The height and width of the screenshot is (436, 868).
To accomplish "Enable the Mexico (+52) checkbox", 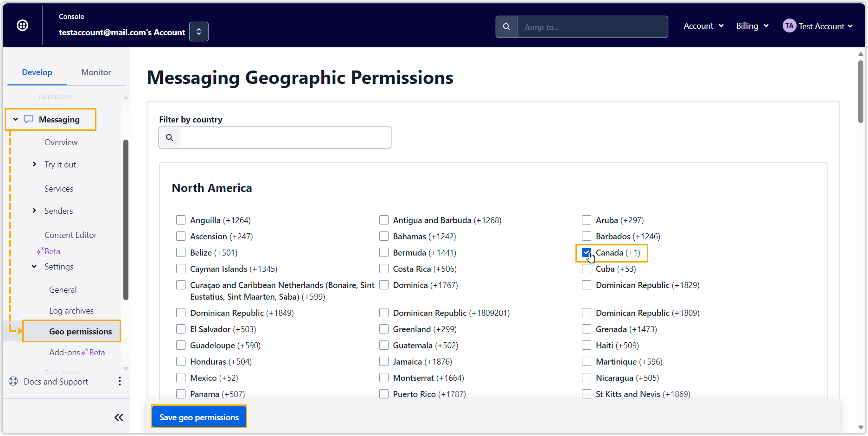I will pos(181,378).
